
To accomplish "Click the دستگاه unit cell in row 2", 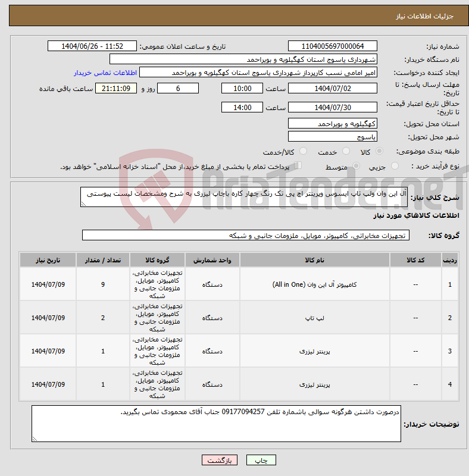I will coord(212,318).
